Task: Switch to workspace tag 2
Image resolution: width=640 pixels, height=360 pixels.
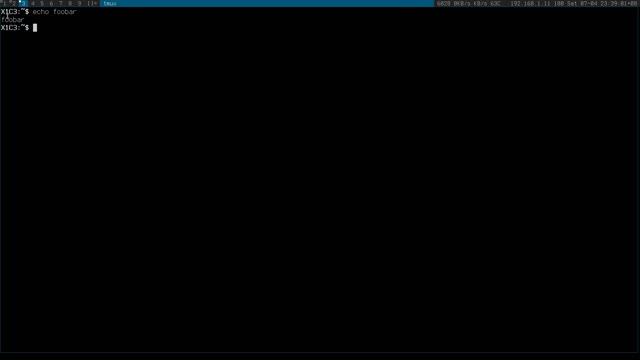Action: pyautogui.click(x=13, y=3)
